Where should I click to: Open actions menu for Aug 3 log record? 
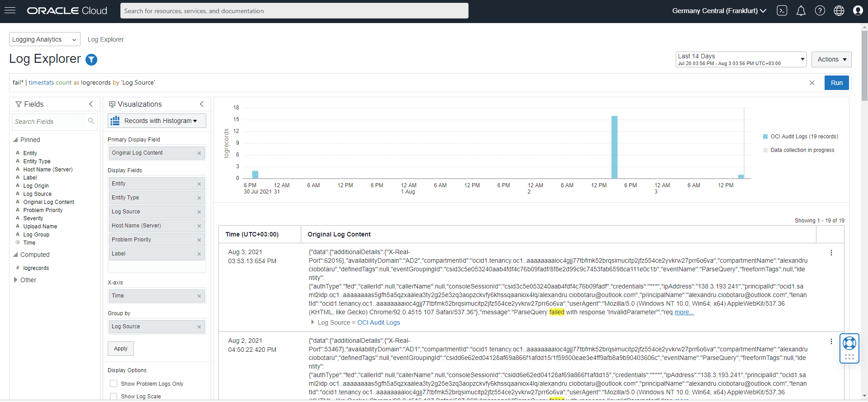(831, 253)
